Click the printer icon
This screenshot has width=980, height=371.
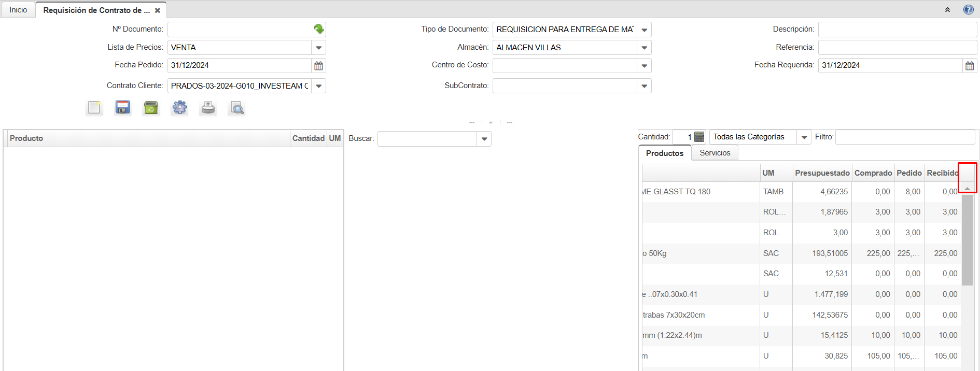point(208,108)
